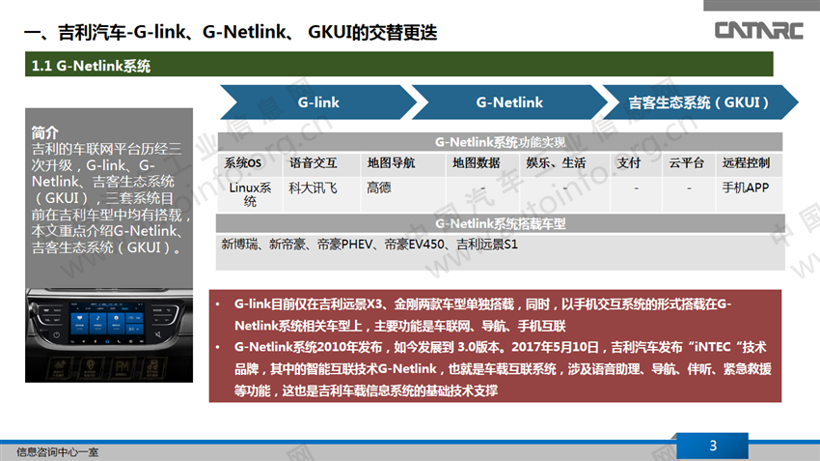Click the 地图导航 column header
Viewport: 820px width, 461px height.
coord(403,164)
